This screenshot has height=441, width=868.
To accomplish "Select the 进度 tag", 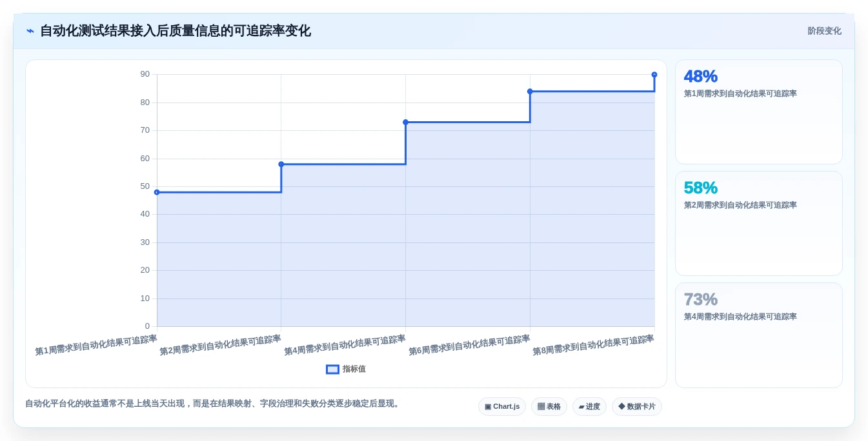I will 589,407.
